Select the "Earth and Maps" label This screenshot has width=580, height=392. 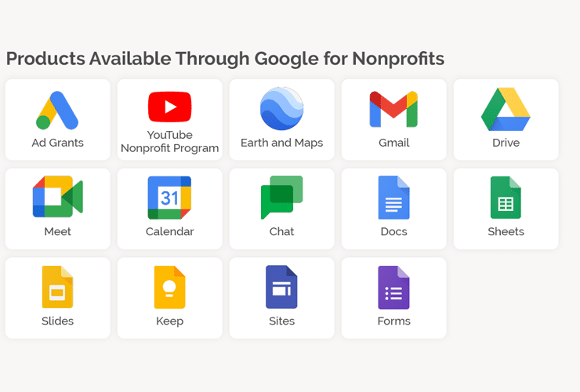pos(282,143)
